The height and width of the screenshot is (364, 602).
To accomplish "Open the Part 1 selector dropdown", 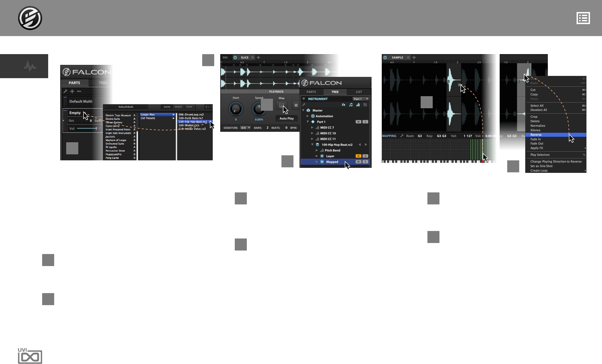I will click(x=360, y=99).
